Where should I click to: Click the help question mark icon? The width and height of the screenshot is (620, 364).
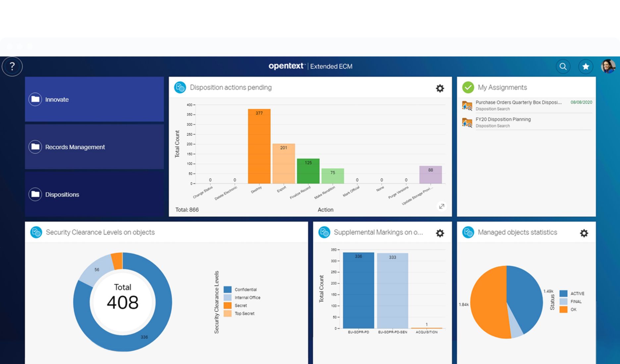click(12, 67)
